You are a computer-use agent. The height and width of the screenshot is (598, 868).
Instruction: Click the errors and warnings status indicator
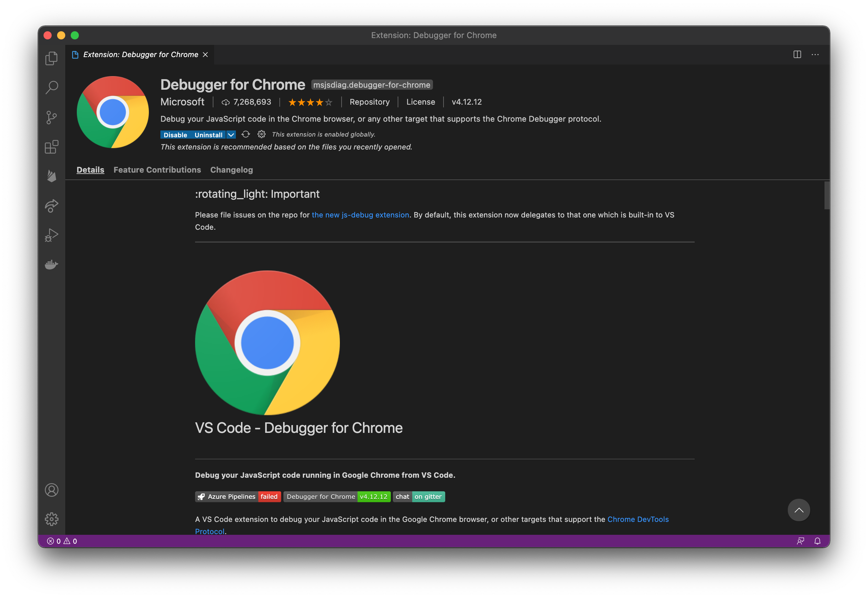coord(61,541)
